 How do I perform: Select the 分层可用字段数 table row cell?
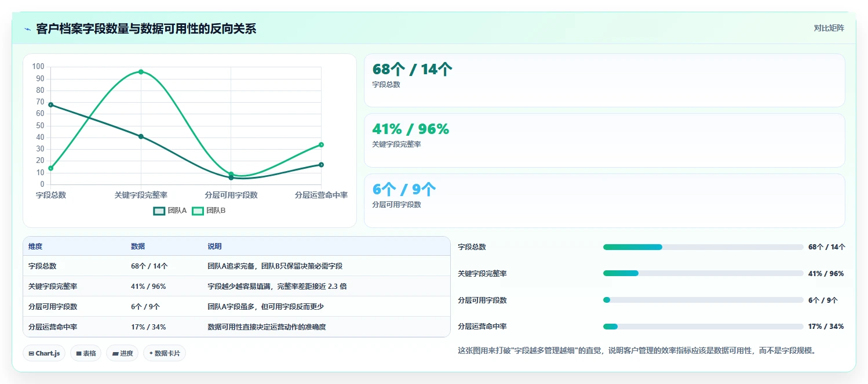point(53,307)
